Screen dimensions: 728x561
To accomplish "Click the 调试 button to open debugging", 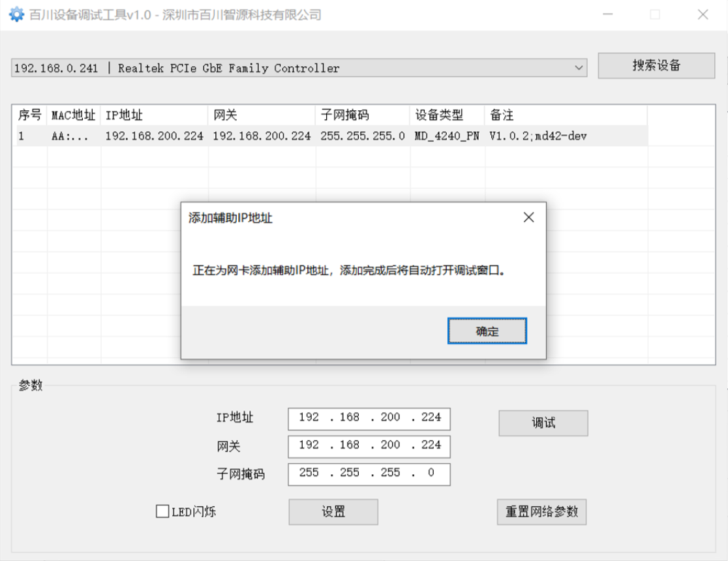I will (543, 423).
